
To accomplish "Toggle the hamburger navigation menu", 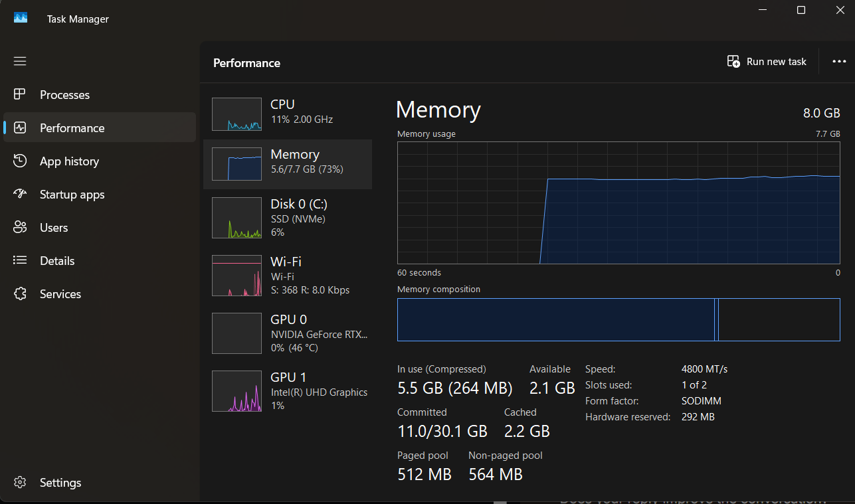I will point(20,61).
